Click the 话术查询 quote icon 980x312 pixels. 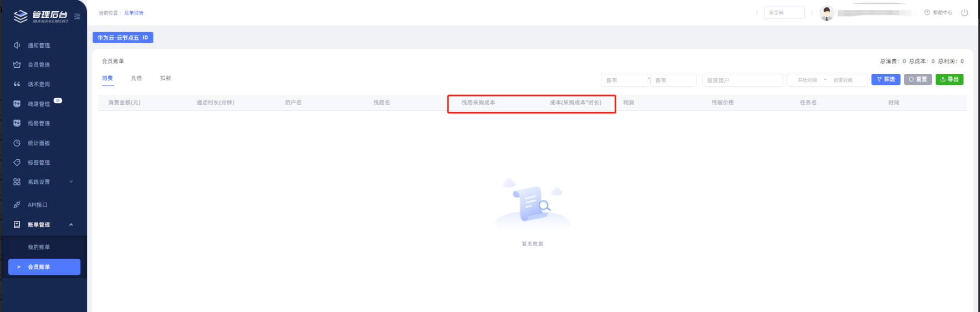click(x=17, y=84)
